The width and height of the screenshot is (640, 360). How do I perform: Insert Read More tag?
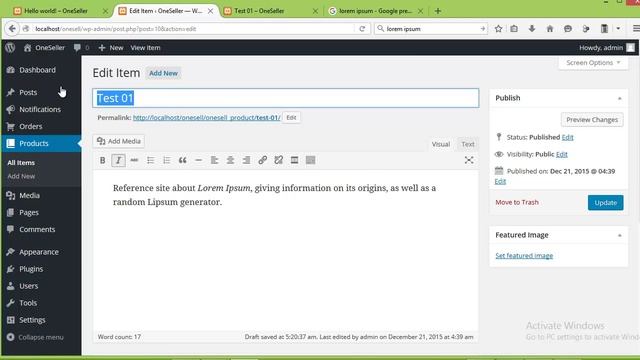click(x=294, y=160)
